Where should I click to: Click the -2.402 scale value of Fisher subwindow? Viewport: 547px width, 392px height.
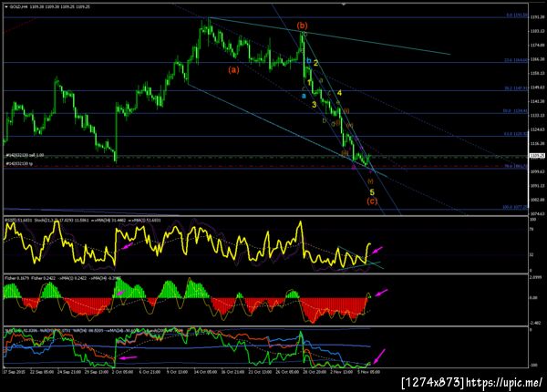point(535,323)
